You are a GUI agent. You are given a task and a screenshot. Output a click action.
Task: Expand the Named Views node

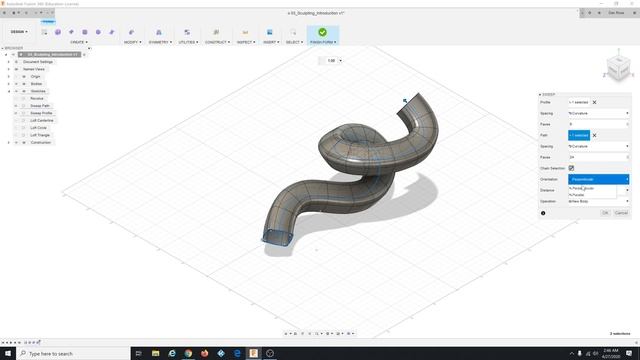[x=9, y=69]
